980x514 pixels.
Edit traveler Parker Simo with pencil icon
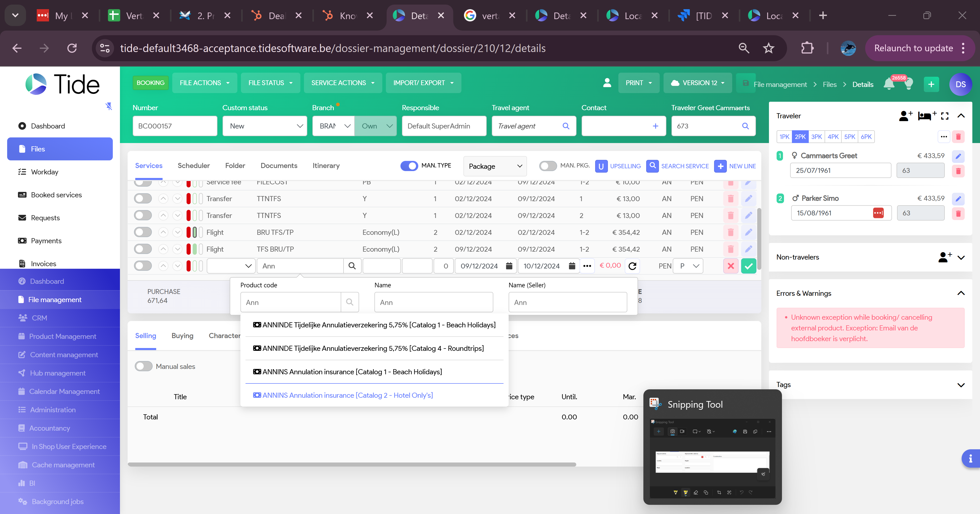tap(958, 198)
